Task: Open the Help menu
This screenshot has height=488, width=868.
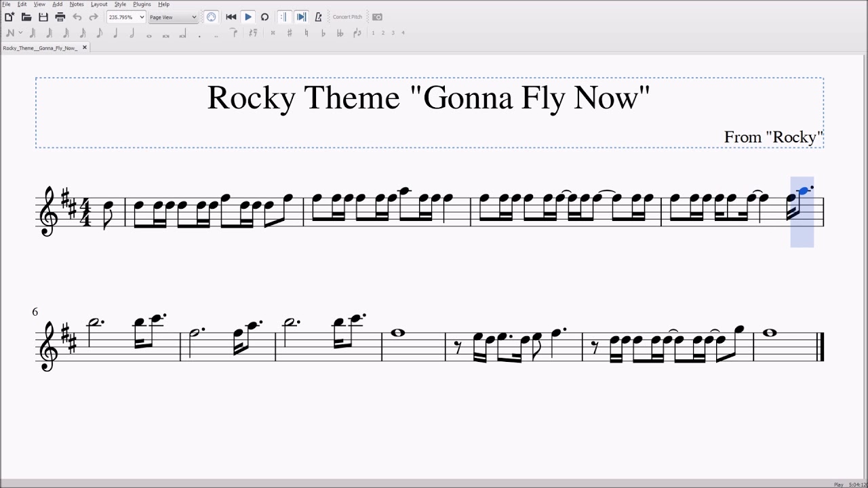Action: coord(164,4)
